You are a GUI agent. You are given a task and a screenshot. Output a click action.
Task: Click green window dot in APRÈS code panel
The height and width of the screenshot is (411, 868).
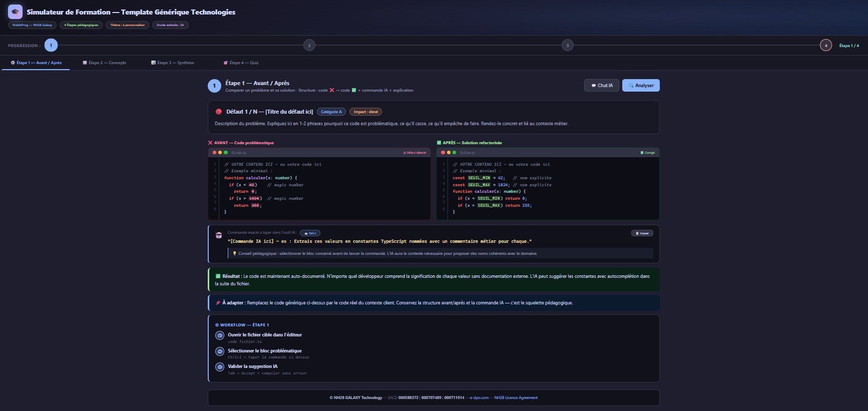coord(454,153)
